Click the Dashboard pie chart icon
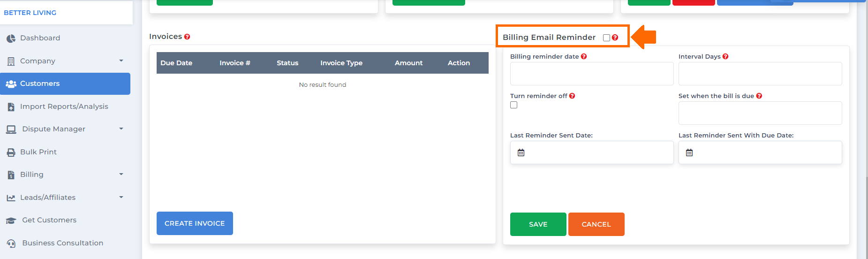Viewport: 868px width, 259px height. point(11,38)
